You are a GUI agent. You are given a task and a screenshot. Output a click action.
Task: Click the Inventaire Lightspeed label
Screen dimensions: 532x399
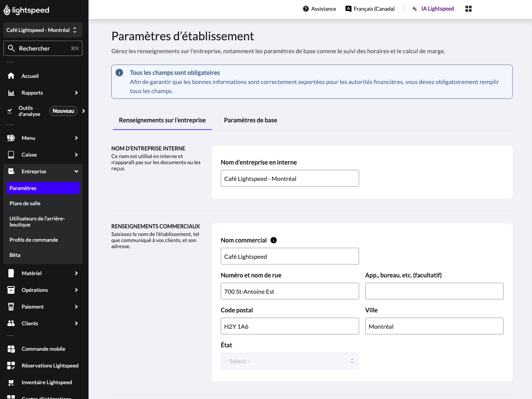point(47,382)
